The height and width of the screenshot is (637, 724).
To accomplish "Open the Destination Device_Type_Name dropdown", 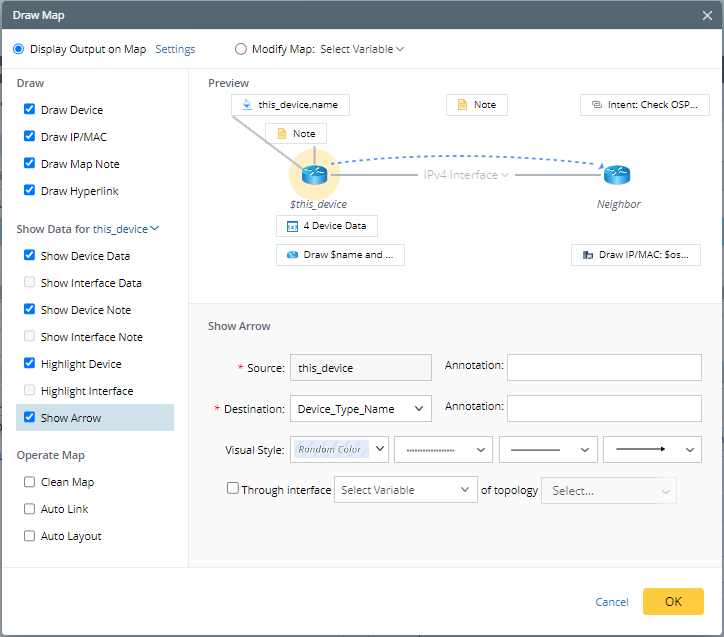I will click(360, 408).
